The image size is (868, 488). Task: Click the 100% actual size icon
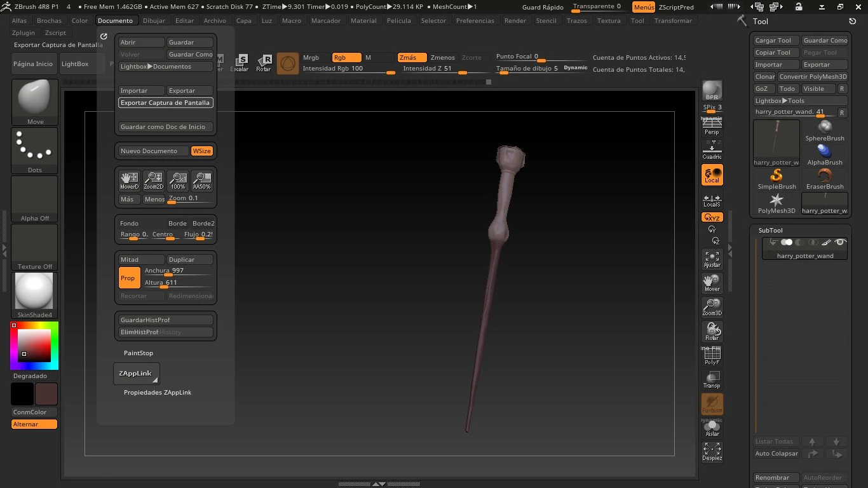pyautogui.click(x=177, y=181)
